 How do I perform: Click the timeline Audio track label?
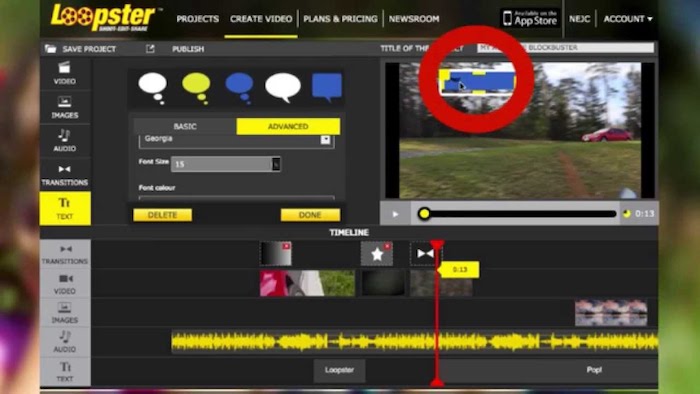(x=65, y=342)
